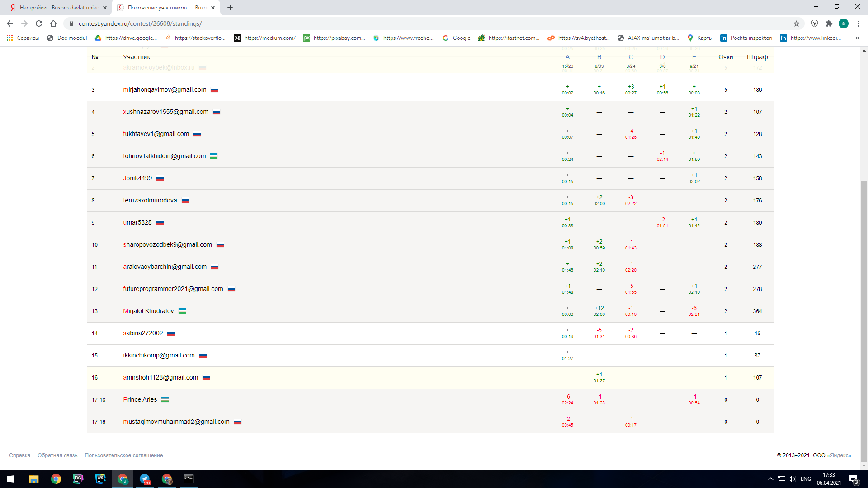Close the Настройки - Buxoro davlat tab
868x488 pixels.
click(105, 8)
